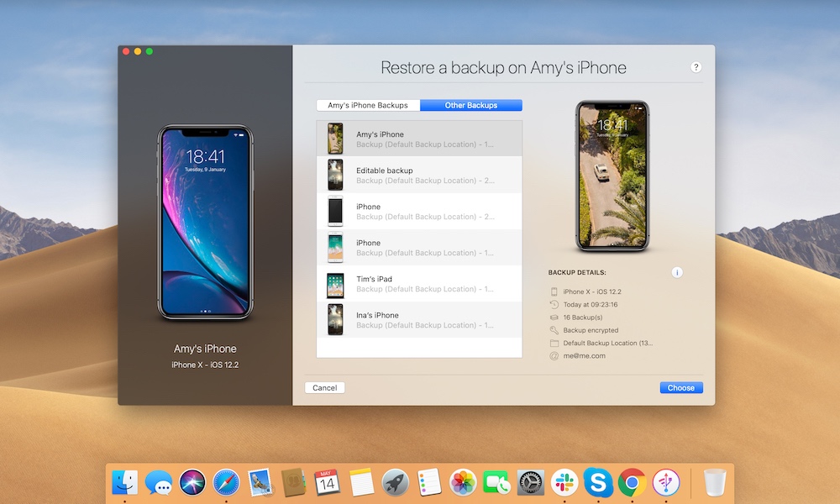The width and height of the screenshot is (840, 504).
Task: Open the yellow Notes app in dock
Action: pos(361,482)
